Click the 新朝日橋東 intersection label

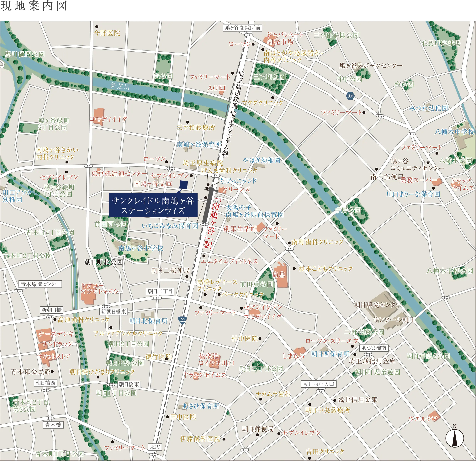(x=114, y=312)
